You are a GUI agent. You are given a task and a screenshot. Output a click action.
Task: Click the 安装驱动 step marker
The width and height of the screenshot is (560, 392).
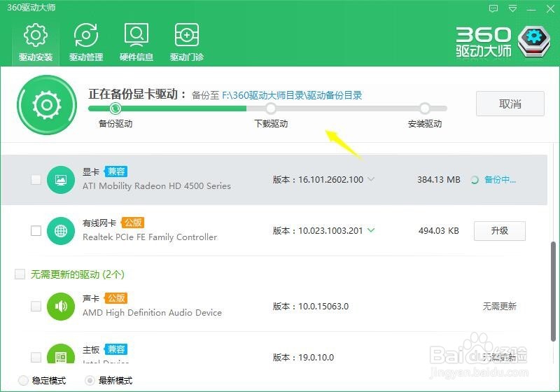[x=425, y=108]
